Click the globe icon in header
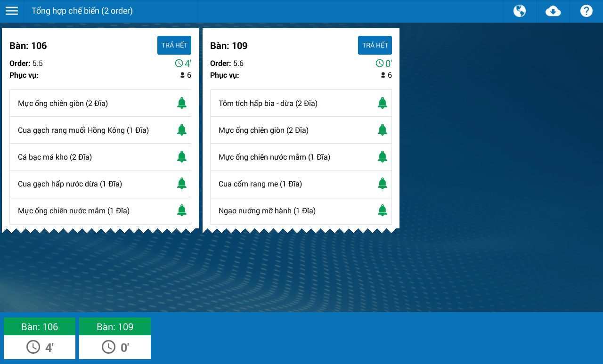This screenshot has height=364, width=603. pos(520,11)
